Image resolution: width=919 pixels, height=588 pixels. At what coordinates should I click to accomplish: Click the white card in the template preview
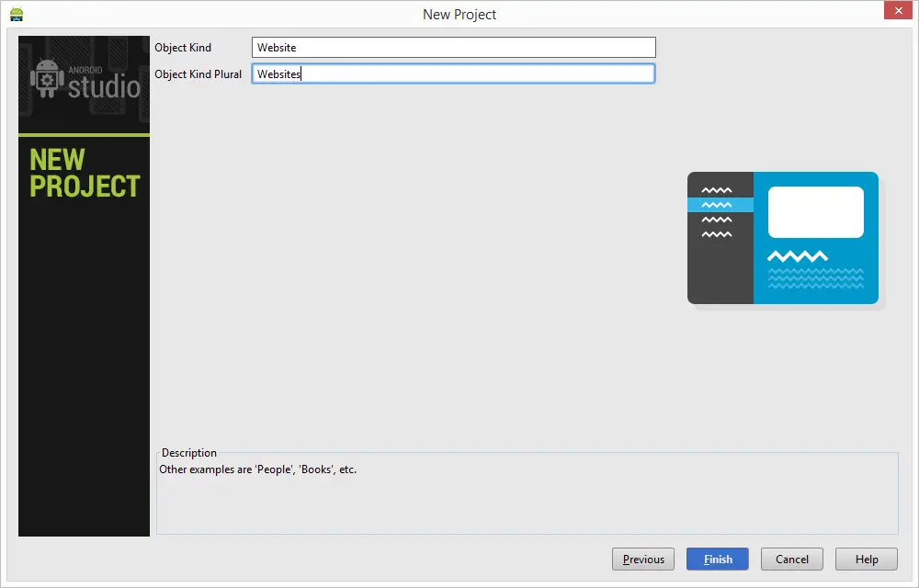815,212
